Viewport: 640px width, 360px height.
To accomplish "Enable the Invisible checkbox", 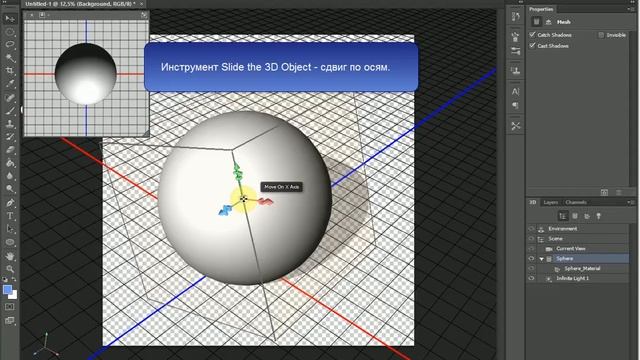I will (x=601, y=35).
